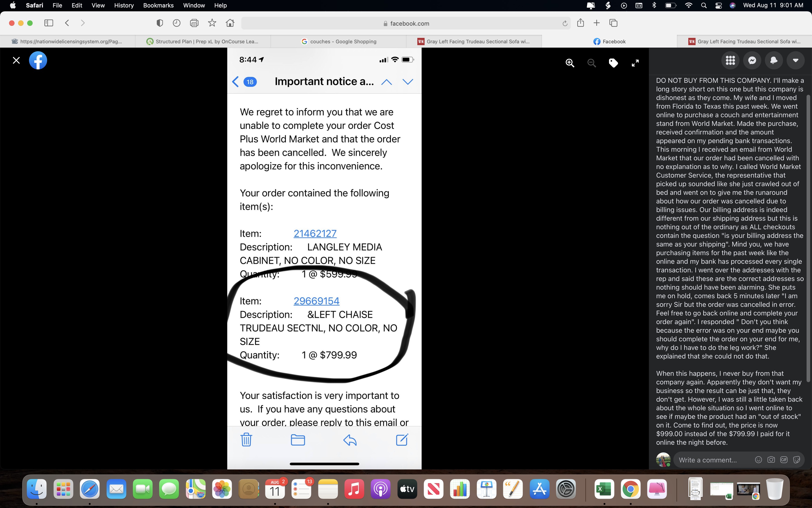
Task: Expand the Facebook account dropdown arrow
Action: 795,61
